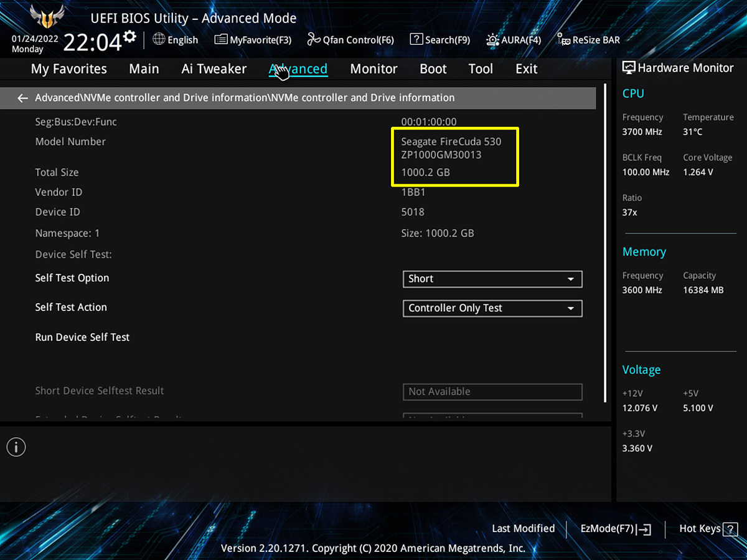
Task: Click BCLK Freq 100.00 MHz value
Action: pos(646,172)
